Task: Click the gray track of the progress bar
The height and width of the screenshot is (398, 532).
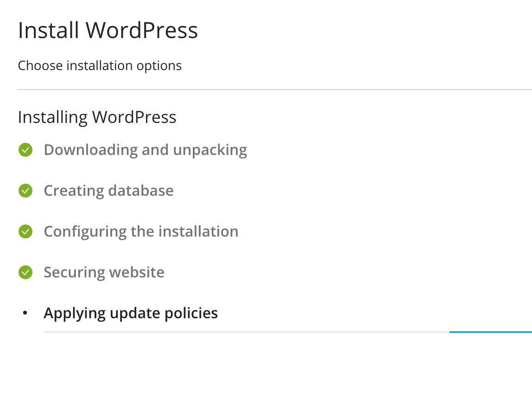Action: tap(246, 332)
